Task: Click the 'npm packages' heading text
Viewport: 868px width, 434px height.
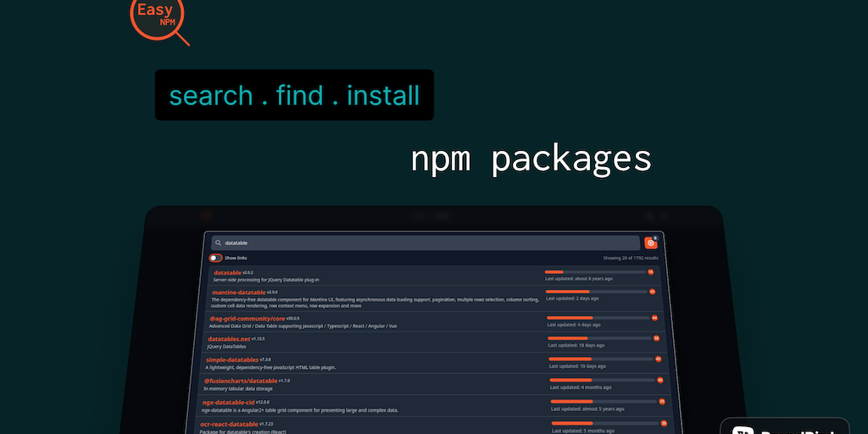Action: 531,159
